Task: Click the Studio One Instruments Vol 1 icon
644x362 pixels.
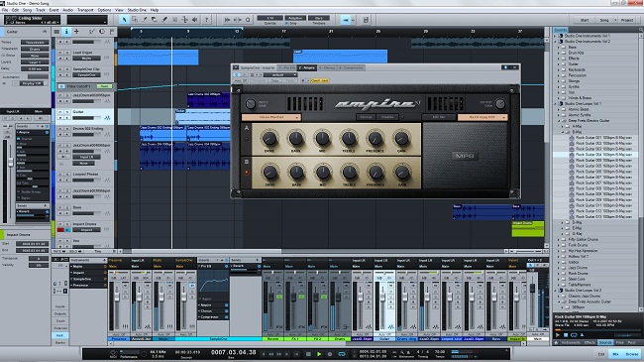Action: pos(560,36)
